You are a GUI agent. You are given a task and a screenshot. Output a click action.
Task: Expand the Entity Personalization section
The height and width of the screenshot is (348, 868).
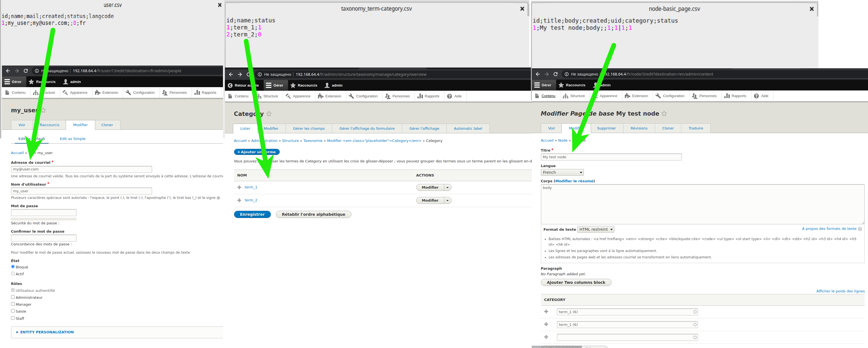47,332
